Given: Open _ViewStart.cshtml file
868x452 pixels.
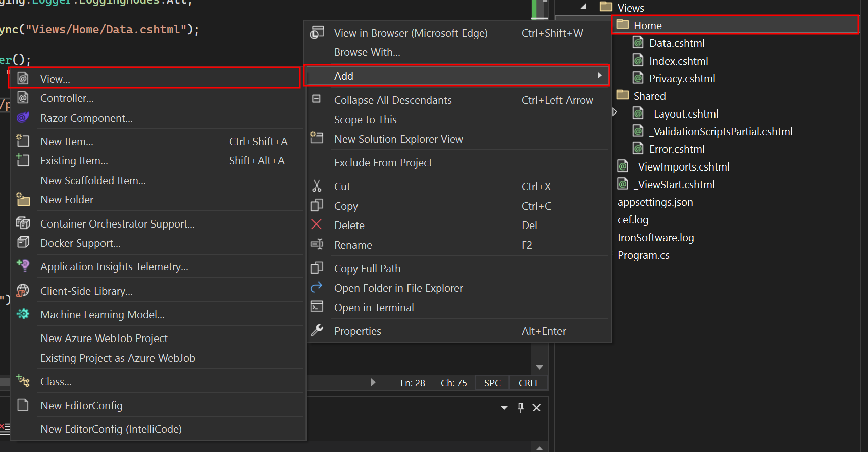Looking at the screenshot, I should (x=674, y=185).
